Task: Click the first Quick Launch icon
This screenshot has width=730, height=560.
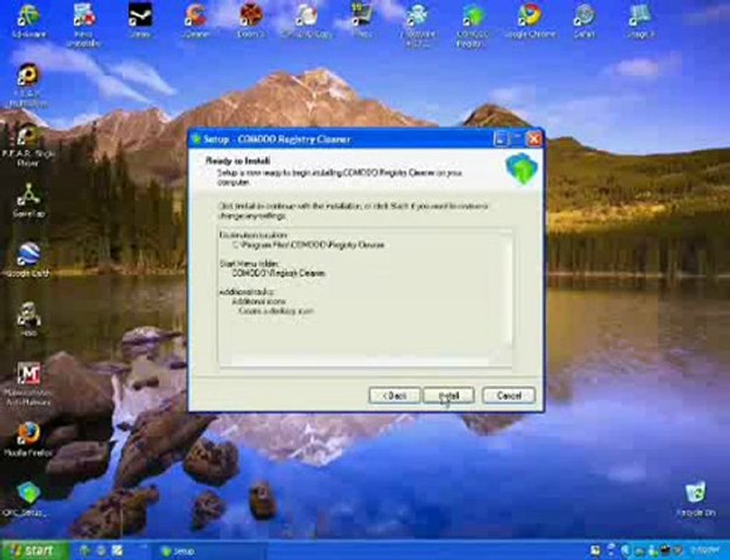Action: coord(85,551)
